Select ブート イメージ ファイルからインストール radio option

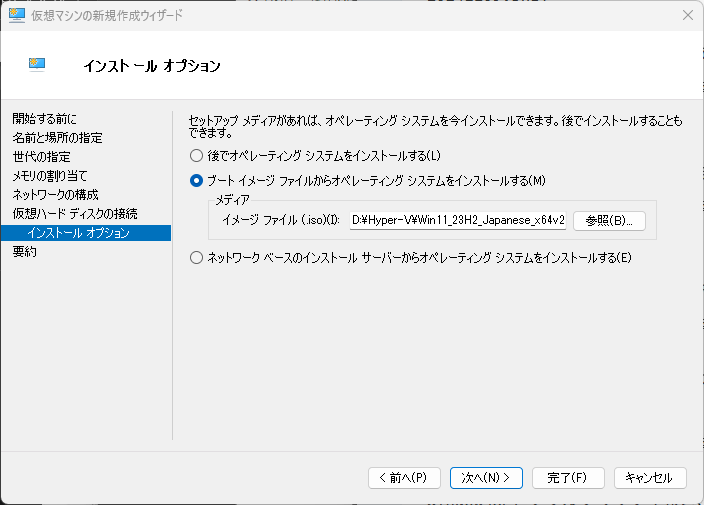pos(196,180)
